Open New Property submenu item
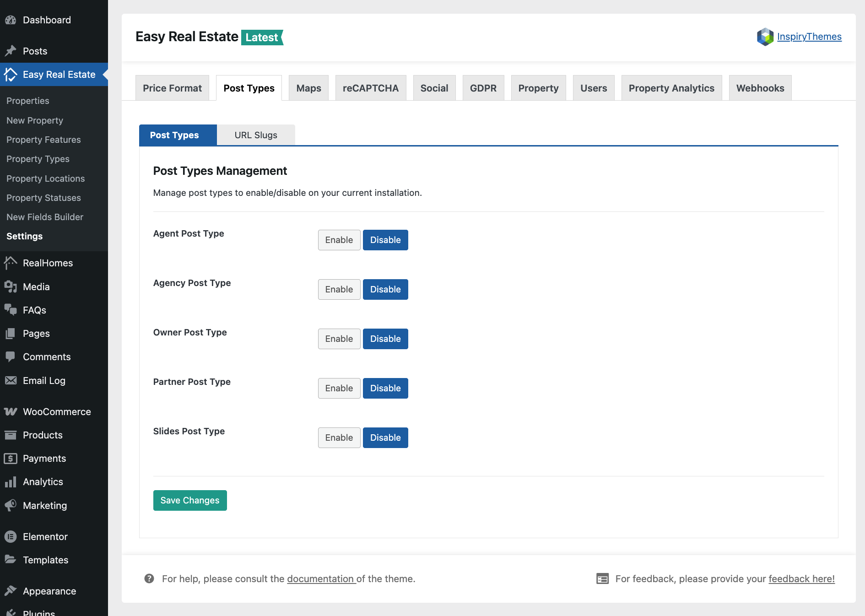Image resolution: width=865 pixels, height=616 pixels. point(35,120)
